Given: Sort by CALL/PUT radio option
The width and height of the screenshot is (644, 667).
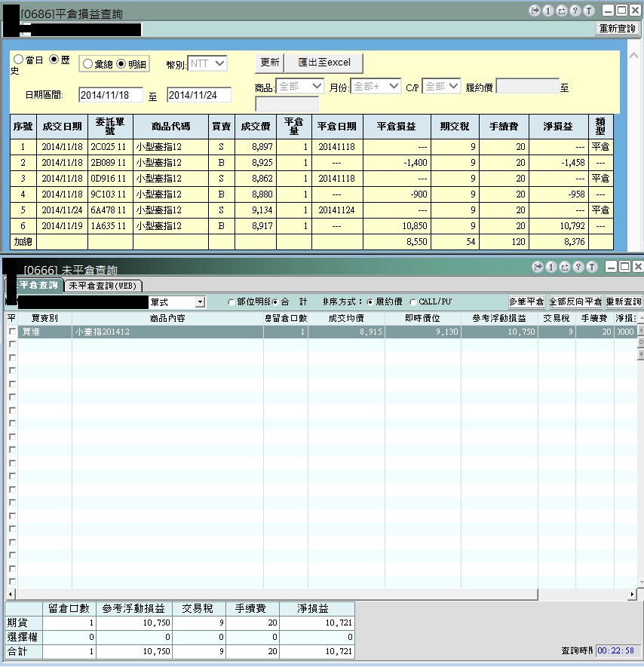Looking at the screenshot, I should pyautogui.click(x=413, y=302).
